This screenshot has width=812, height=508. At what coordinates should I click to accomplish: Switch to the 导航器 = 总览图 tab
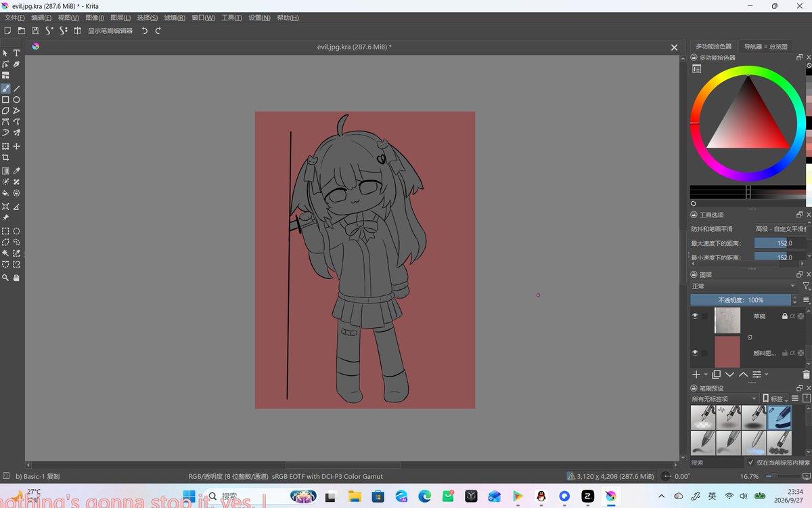coord(765,47)
